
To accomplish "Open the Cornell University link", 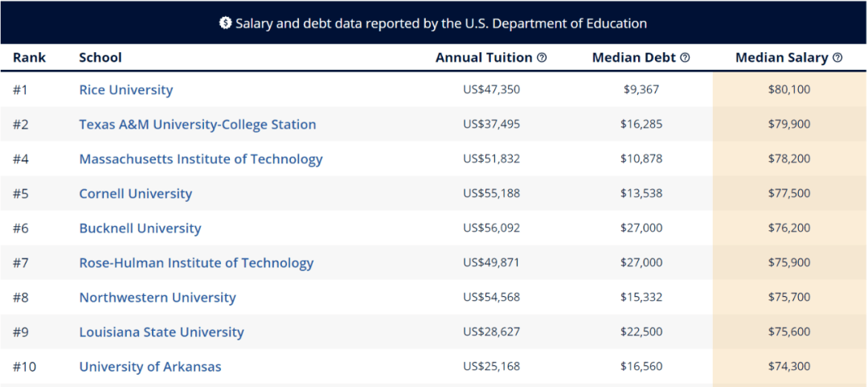I will [136, 193].
